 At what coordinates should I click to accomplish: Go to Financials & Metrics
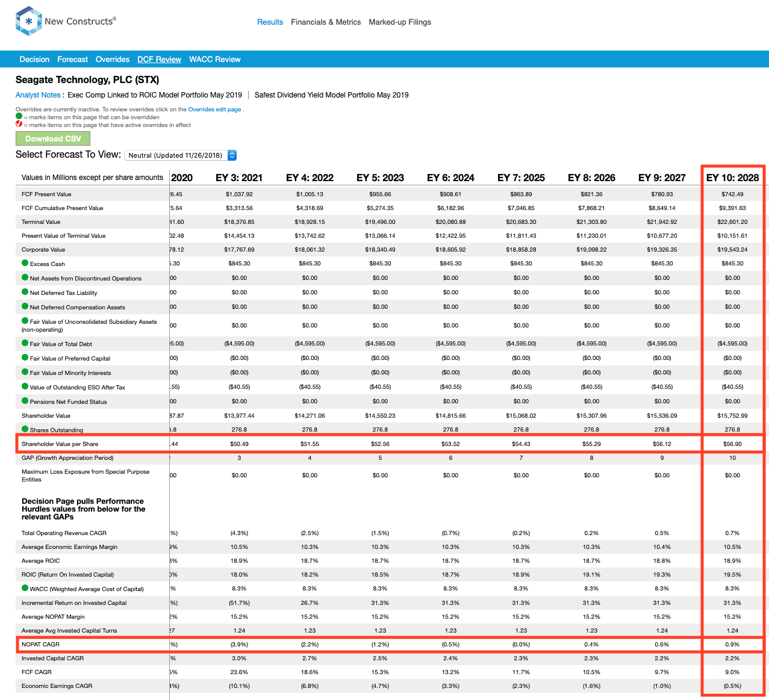[326, 22]
